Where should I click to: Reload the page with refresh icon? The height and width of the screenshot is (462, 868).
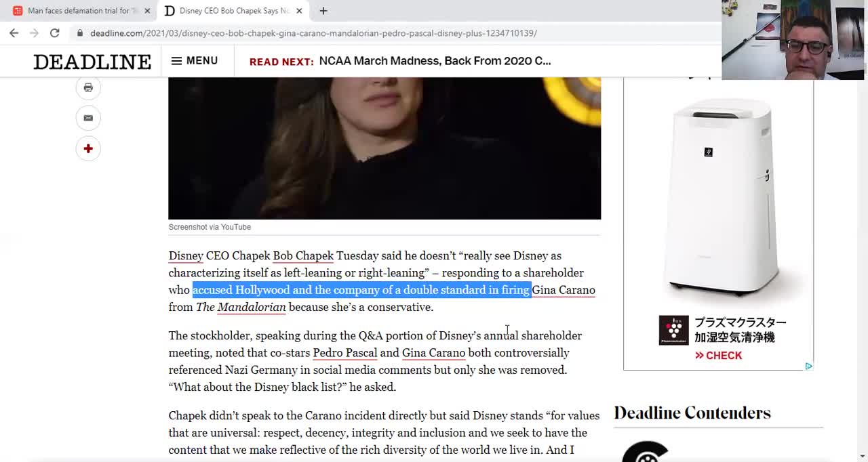point(55,33)
